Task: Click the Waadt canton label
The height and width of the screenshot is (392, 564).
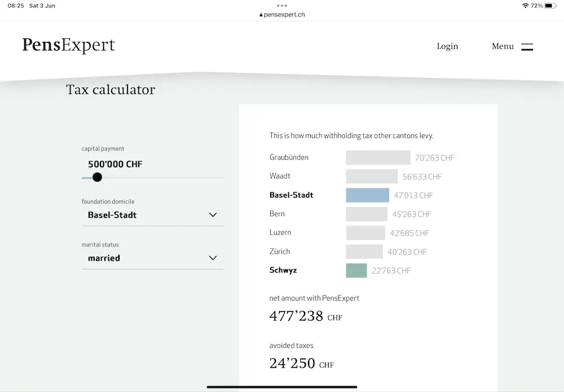Action: (280, 176)
